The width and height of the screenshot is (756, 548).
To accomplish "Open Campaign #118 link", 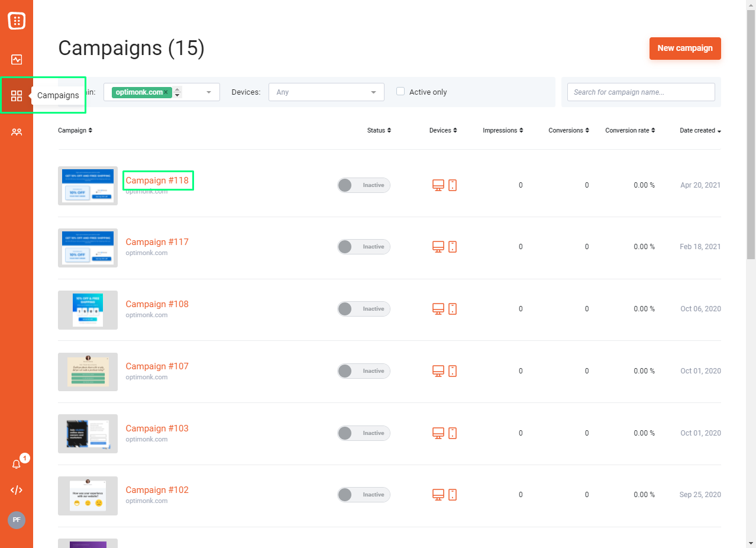I will tap(157, 180).
